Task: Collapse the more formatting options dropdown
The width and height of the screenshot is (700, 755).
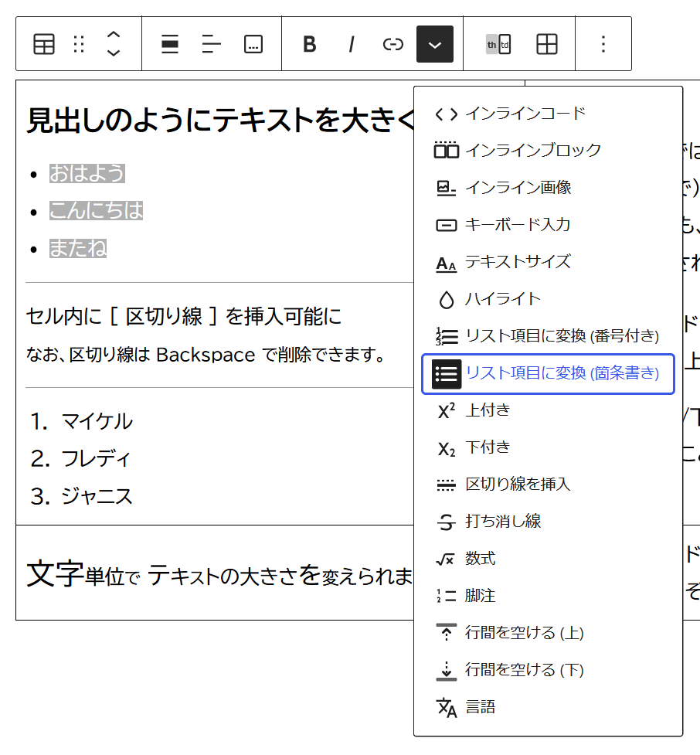Action: (435, 44)
